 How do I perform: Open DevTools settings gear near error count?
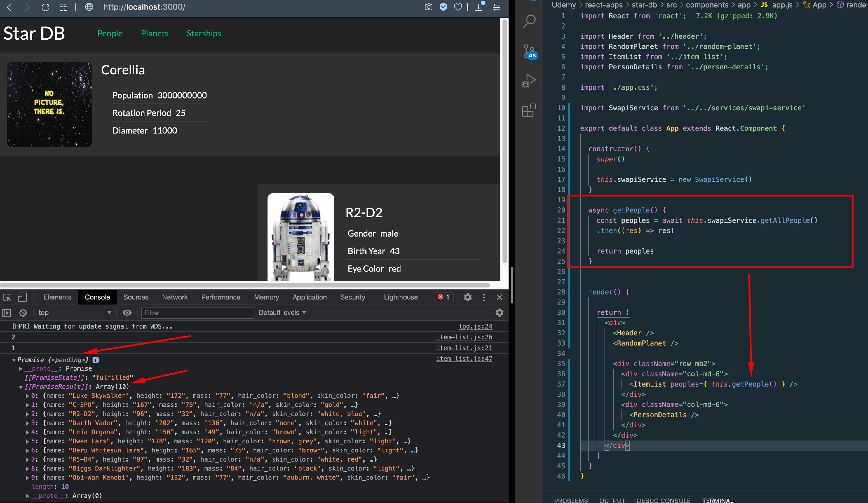[468, 297]
